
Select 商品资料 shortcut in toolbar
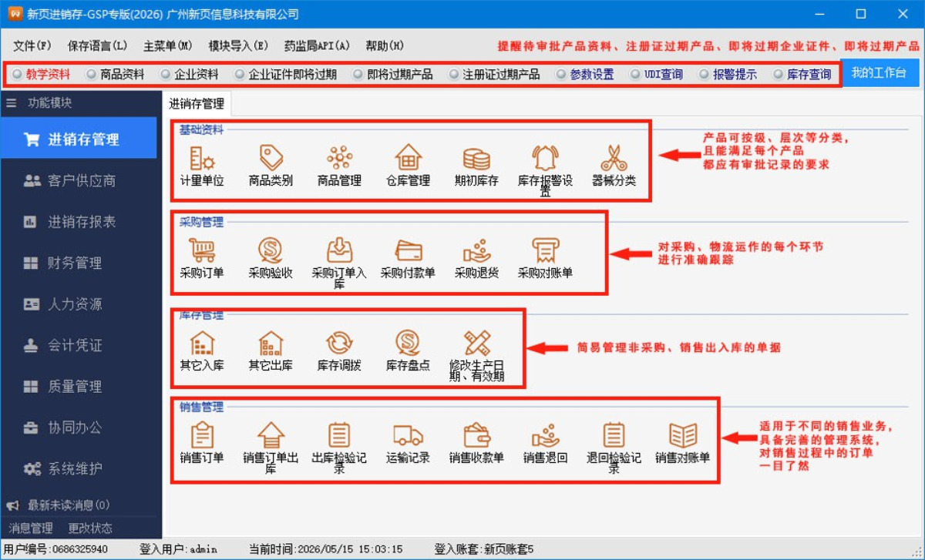(x=116, y=75)
